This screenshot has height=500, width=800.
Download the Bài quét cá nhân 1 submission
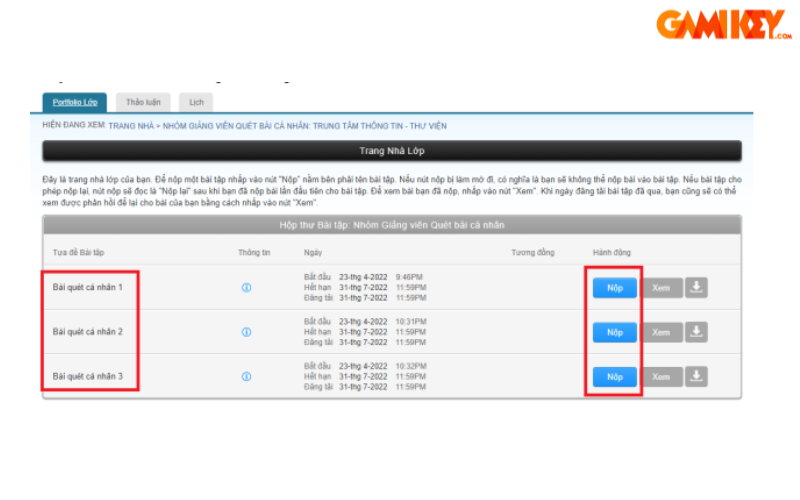click(x=697, y=288)
